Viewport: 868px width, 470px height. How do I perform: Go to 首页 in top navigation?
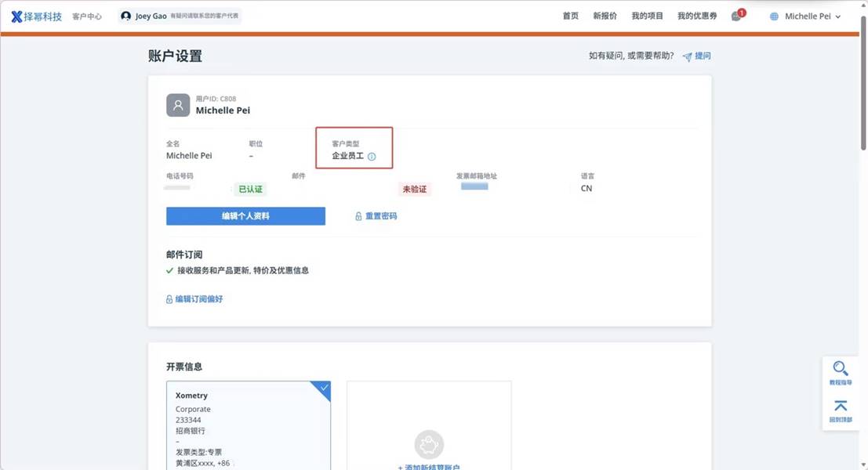tap(570, 16)
